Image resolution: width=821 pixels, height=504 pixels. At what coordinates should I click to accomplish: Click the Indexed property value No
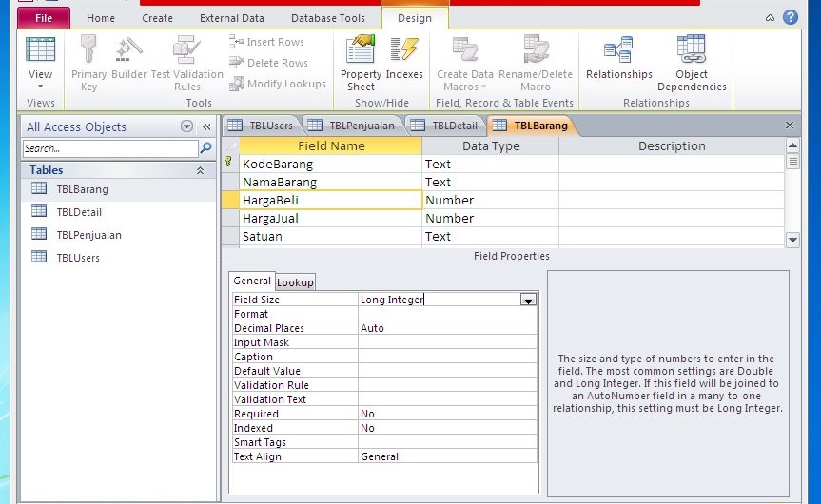coord(448,428)
